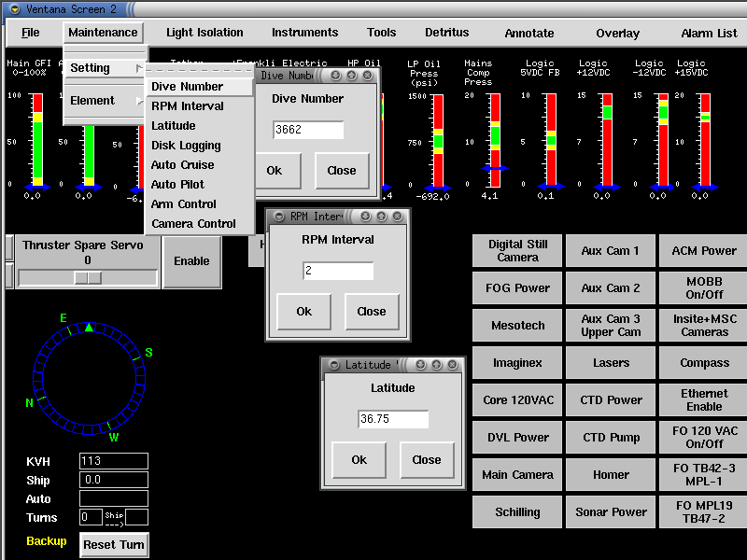The image size is (747, 560).
Task: Click Close button in RPM Interval dialog
Action: coord(372,312)
